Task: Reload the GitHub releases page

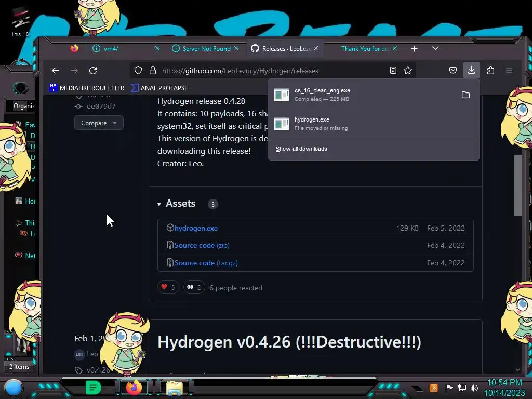Action: pyautogui.click(x=93, y=71)
